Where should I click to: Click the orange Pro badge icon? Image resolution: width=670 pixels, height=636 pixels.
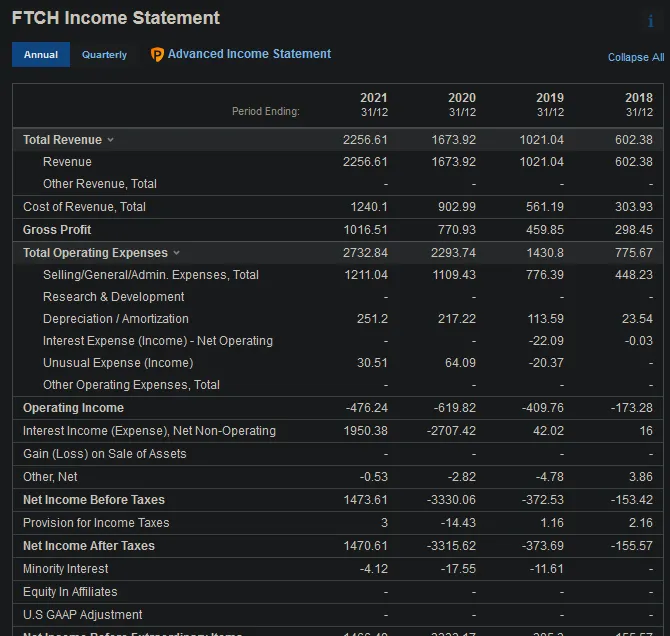(157, 55)
